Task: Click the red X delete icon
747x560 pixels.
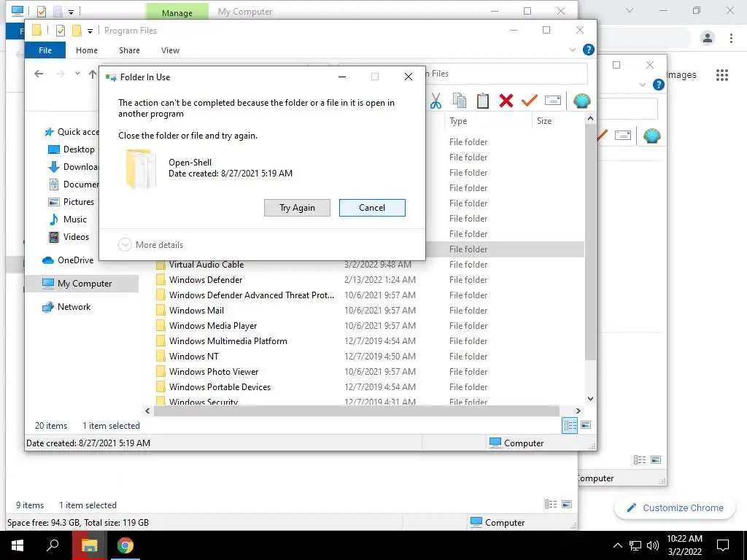Action: [506, 101]
